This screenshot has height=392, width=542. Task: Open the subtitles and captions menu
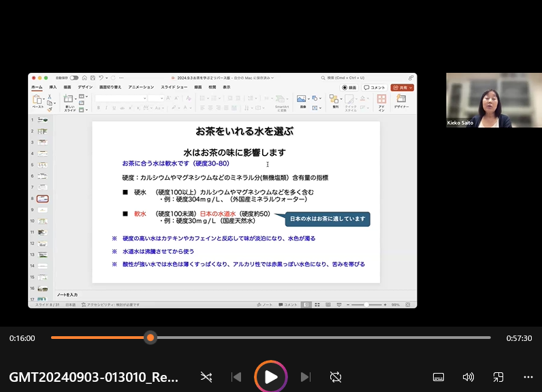click(x=439, y=377)
